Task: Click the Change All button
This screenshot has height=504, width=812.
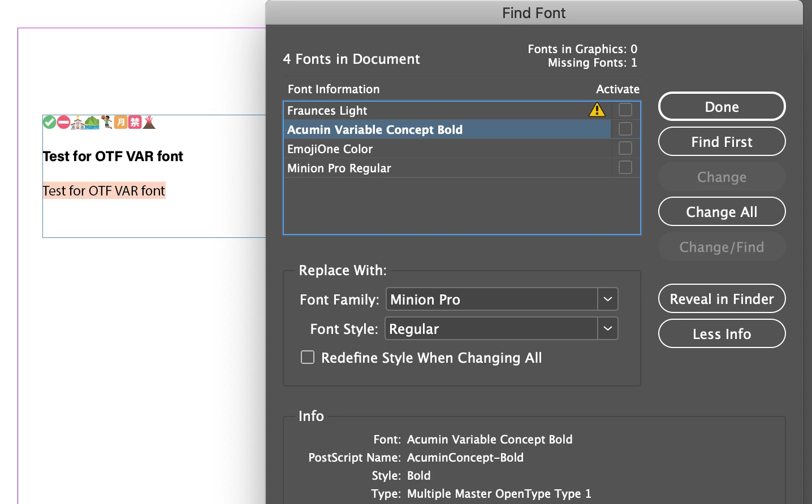Action: click(722, 212)
